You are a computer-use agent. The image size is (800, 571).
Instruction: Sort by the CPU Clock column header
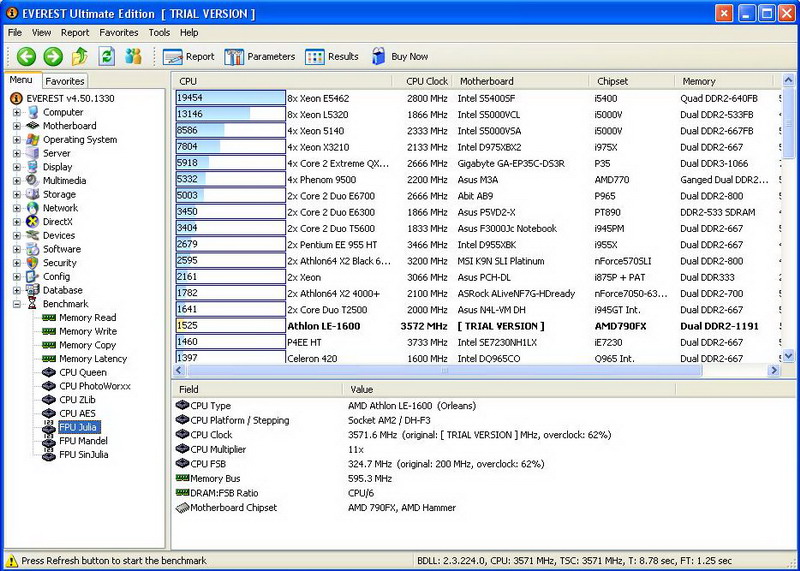tap(422, 81)
